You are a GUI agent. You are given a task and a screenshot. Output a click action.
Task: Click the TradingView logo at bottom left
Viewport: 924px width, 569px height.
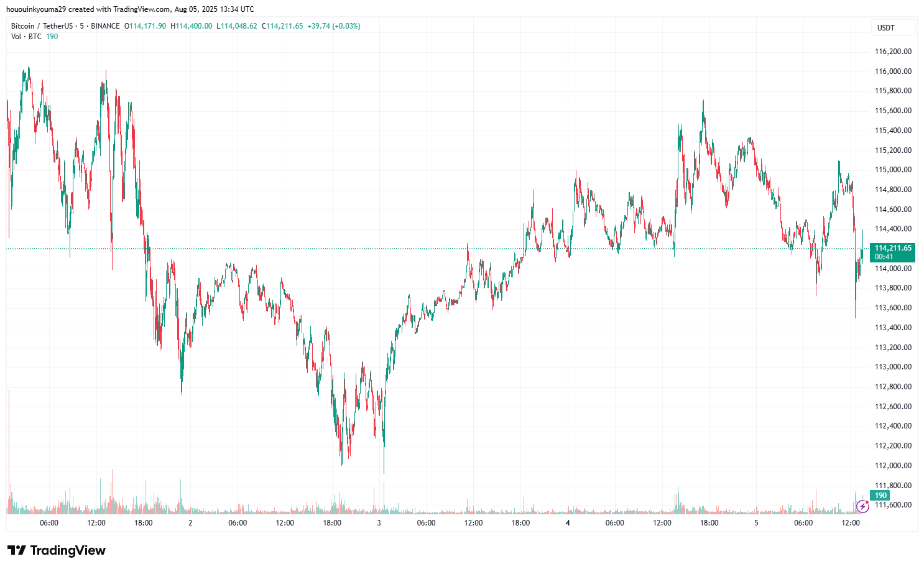(x=57, y=550)
